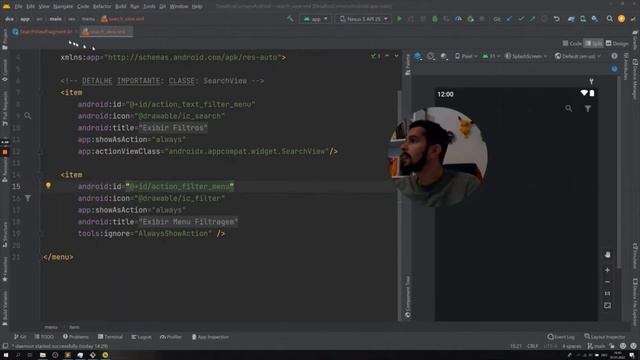Click the orange user avatar icon
The width and height of the screenshot is (640, 360).
click(x=621, y=19)
